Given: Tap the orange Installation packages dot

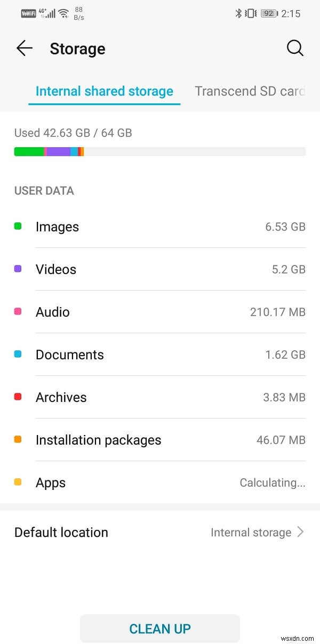Looking at the screenshot, I should [18, 439].
